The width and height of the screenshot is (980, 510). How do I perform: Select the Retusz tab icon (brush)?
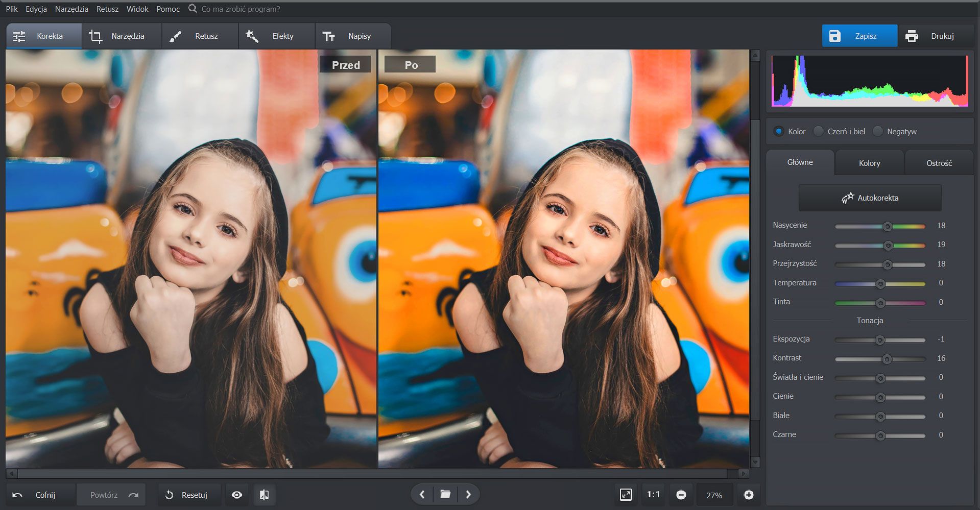pyautogui.click(x=176, y=36)
